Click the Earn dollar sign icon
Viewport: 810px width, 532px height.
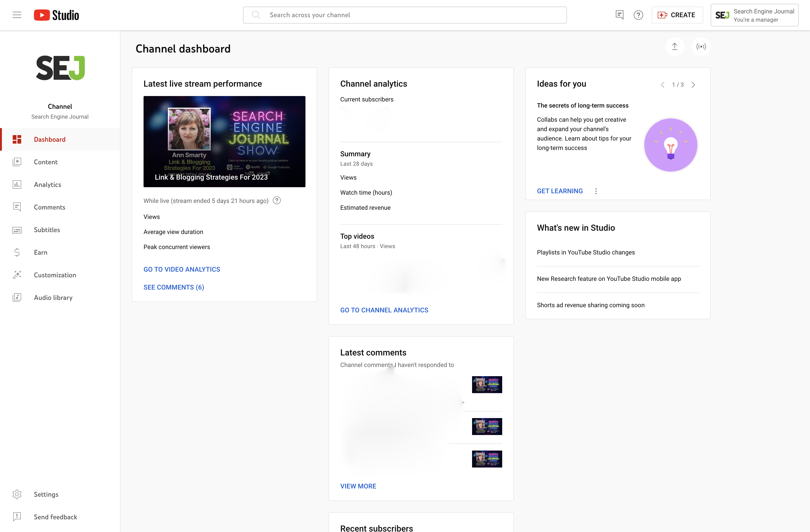(17, 252)
